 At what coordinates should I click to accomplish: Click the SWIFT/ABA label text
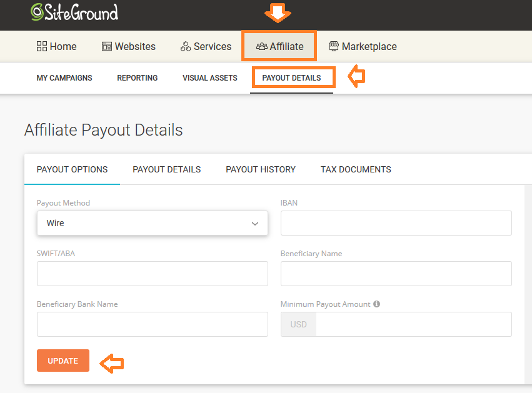[56, 253]
